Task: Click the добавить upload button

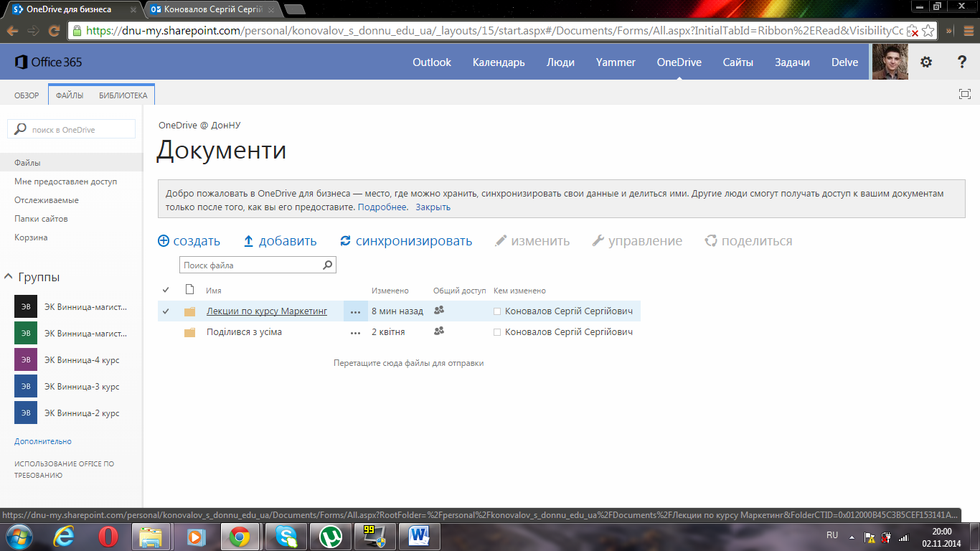Action: pos(280,241)
